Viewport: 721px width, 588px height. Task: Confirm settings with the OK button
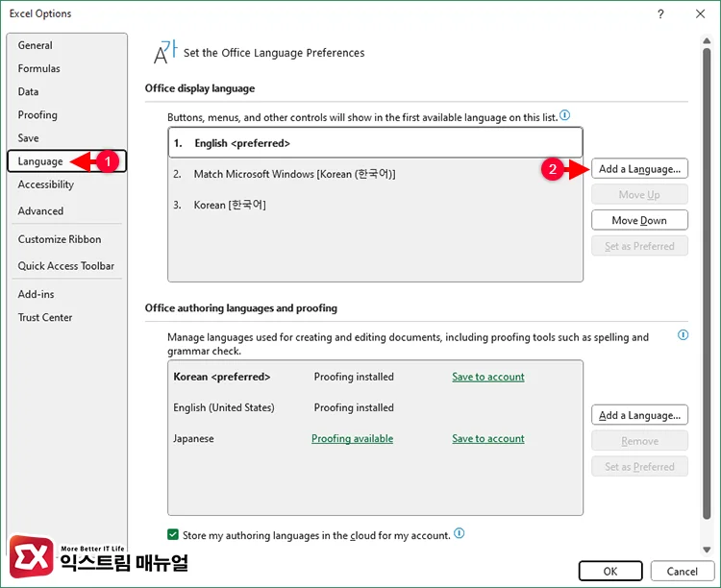pos(610,571)
